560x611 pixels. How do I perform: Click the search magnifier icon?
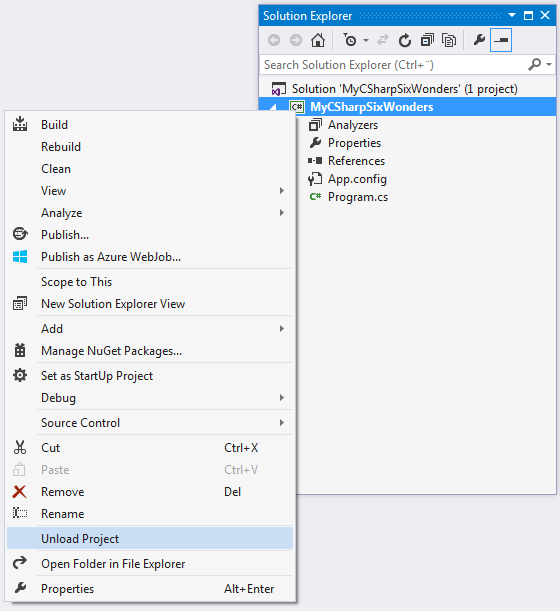click(535, 64)
